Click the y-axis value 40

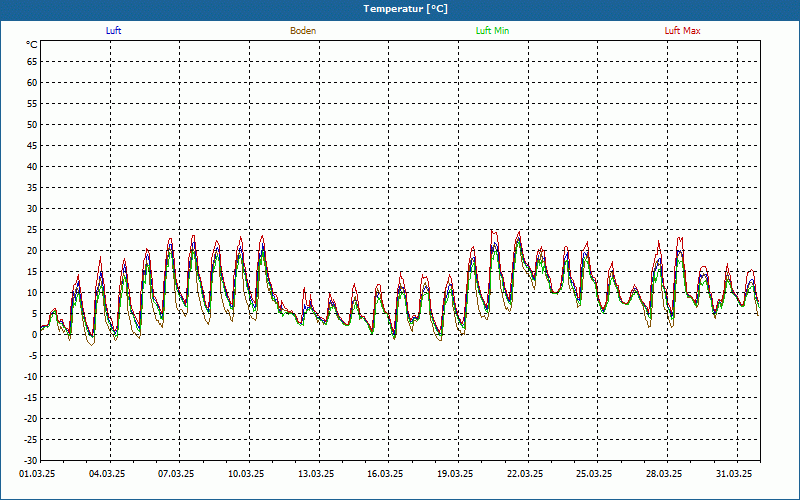coord(32,167)
